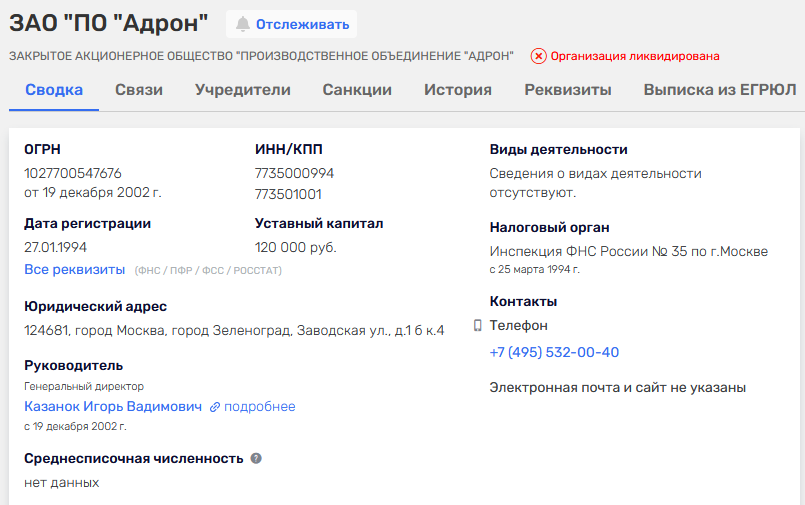
Task: Click the legal address text 124681, город Москва
Action: click(234, 331)
